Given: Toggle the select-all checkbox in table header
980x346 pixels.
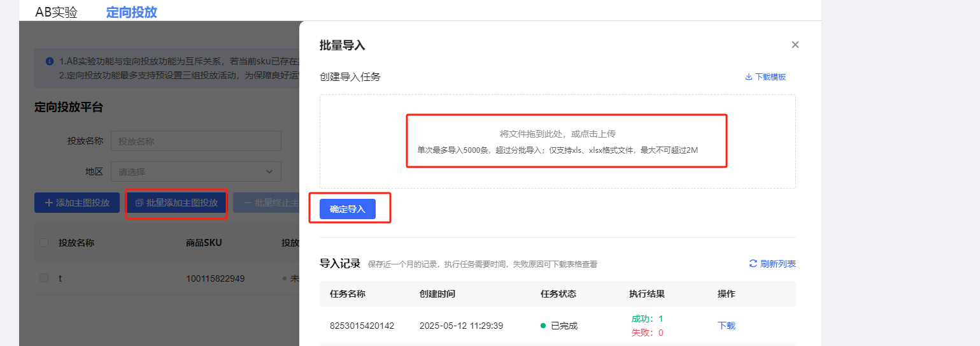Looking at the screenshot, I should (x=44, y=243).
